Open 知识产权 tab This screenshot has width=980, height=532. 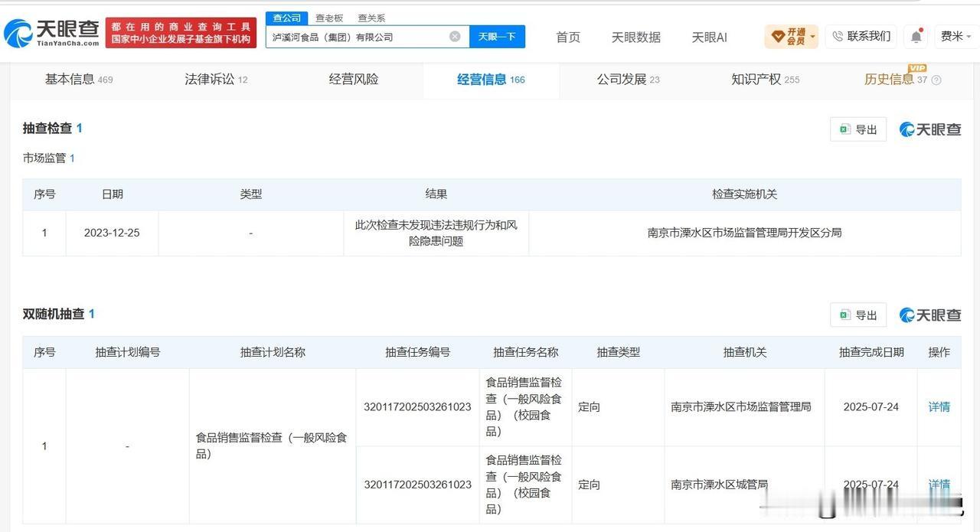click(765, 79)
